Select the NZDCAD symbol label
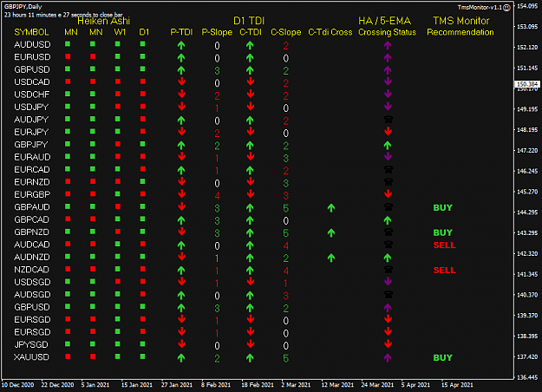Viewport: 542px width, 392px height. 31,270
